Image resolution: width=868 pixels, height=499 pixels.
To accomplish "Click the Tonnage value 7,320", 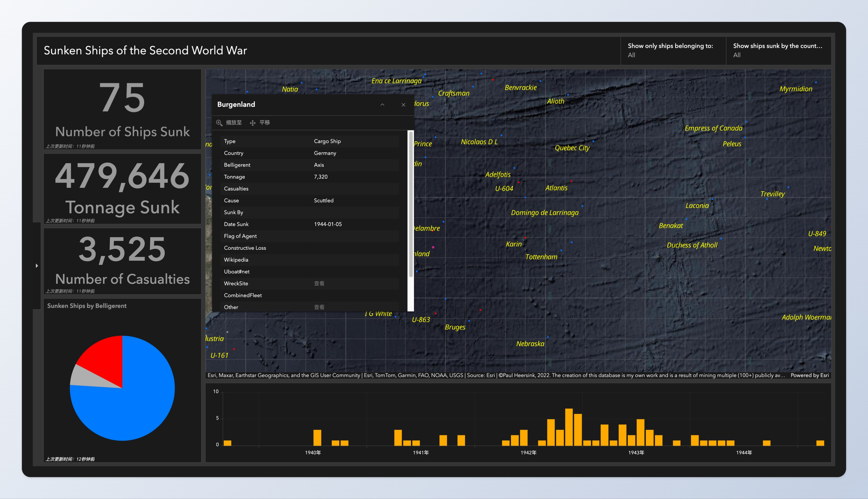I will pos(321,177).
